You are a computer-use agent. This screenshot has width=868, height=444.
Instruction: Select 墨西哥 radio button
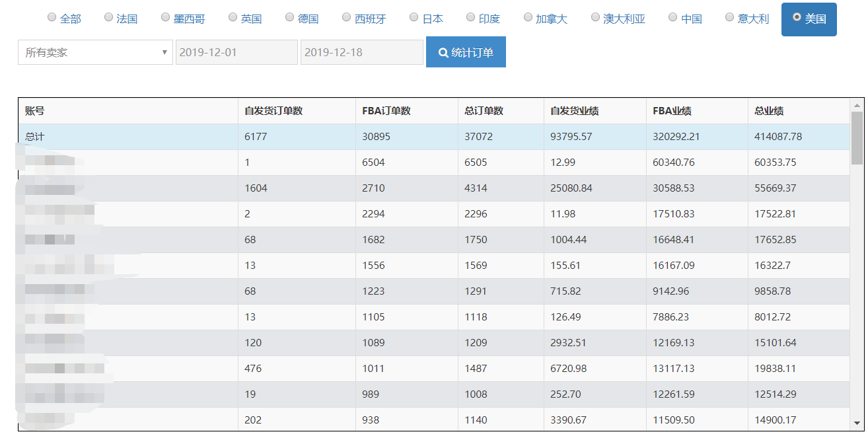166,18
